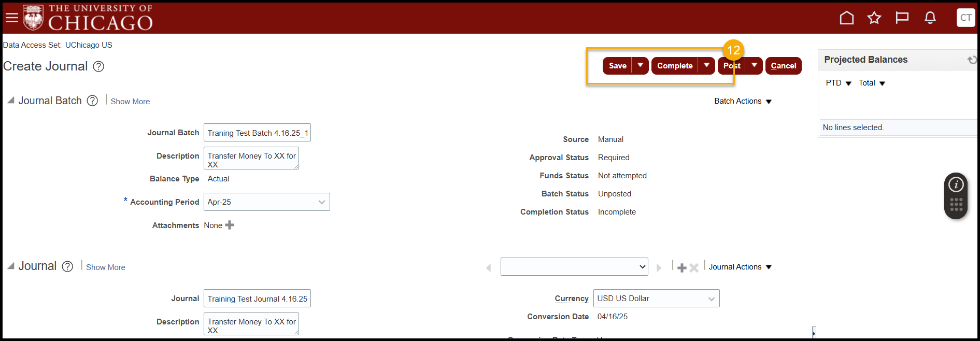Viewport: 980px width, 341px height.
Task: Go to the Home page icon
Action: pos(846,18)
